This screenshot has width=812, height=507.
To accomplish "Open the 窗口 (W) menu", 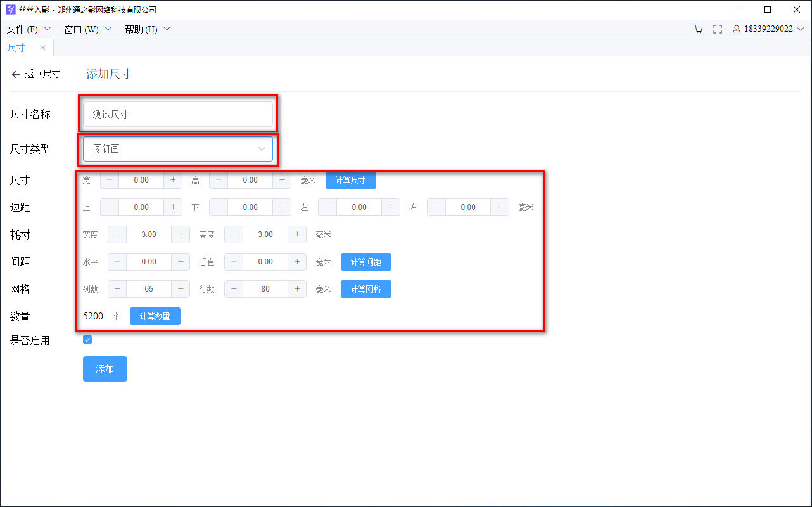I will point(87,29).
